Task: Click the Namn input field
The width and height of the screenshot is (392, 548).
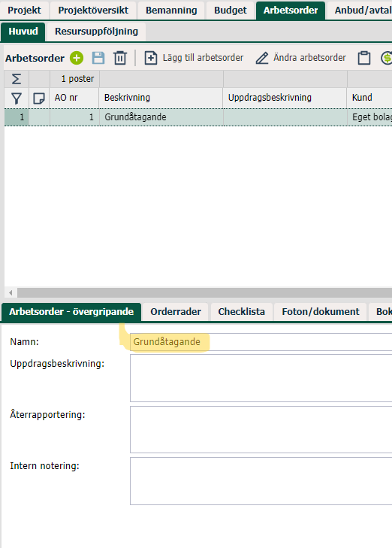Action: point(261,342)
